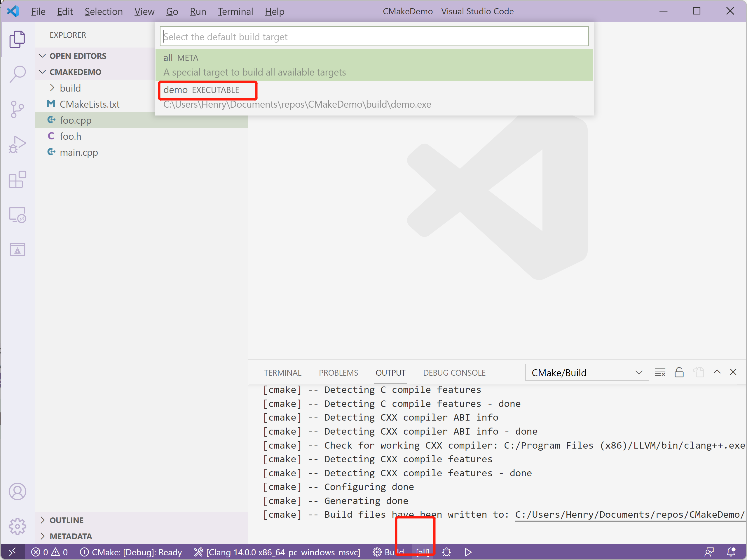Click the remote window indicator in status bar
This screenshot has height=560, width=747.
click(x=13, y=552)
